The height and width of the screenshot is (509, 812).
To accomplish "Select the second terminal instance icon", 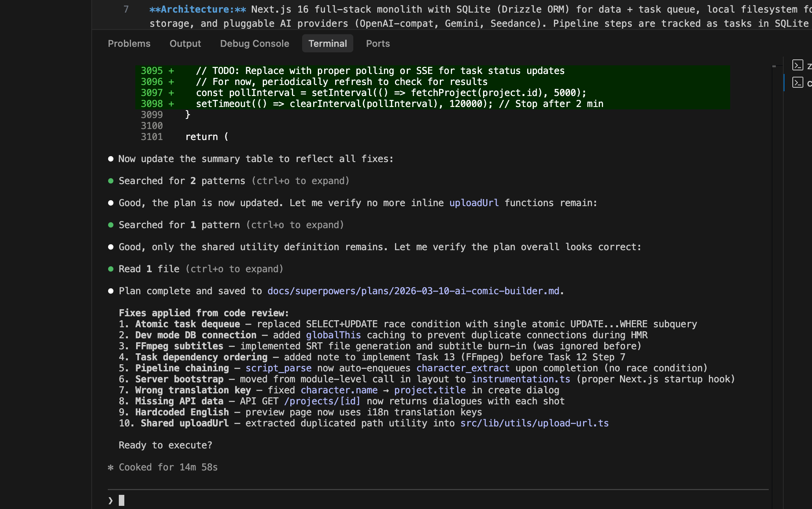I will [798, 83].
